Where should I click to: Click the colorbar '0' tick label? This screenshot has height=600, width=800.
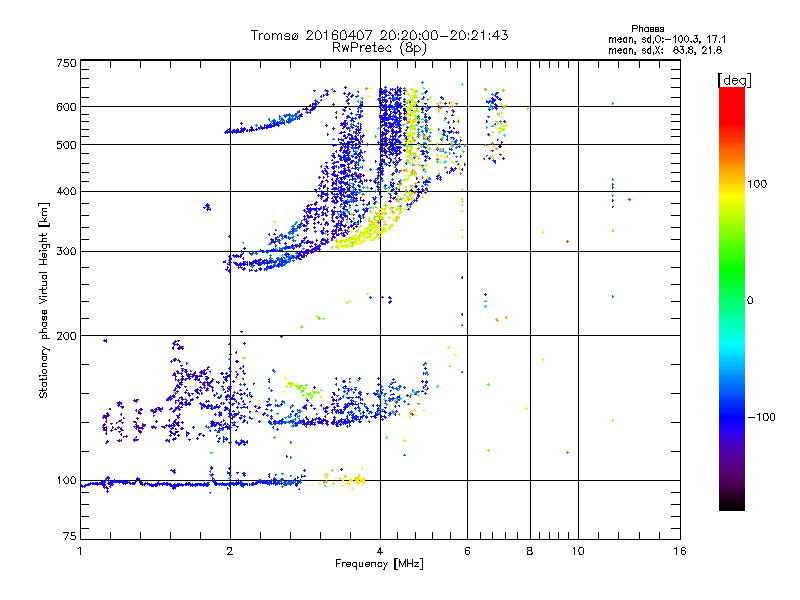point(750,301)
